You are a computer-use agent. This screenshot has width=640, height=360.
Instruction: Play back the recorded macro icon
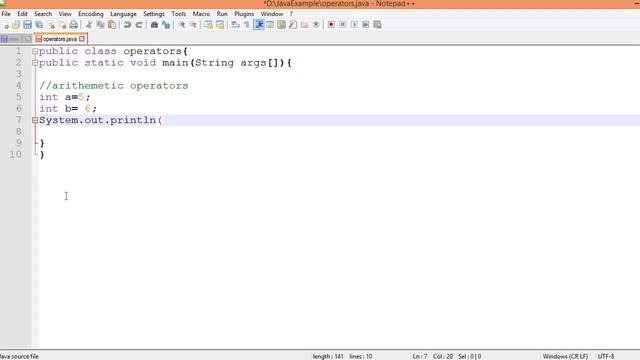(x=354, y=25)
